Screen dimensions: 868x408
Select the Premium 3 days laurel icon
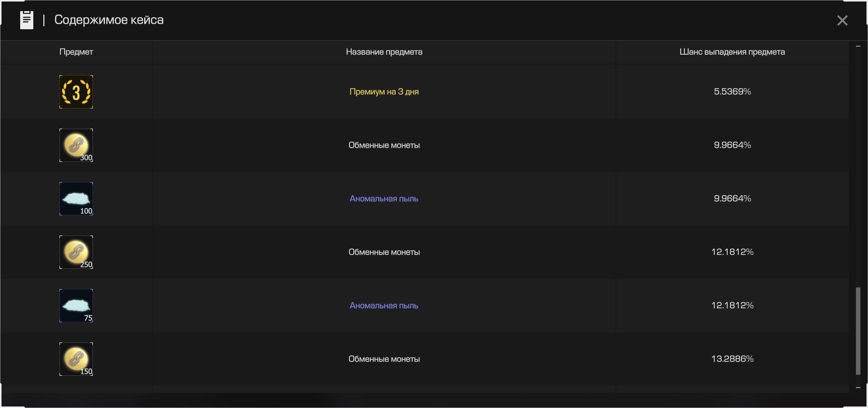pos(76,92)
